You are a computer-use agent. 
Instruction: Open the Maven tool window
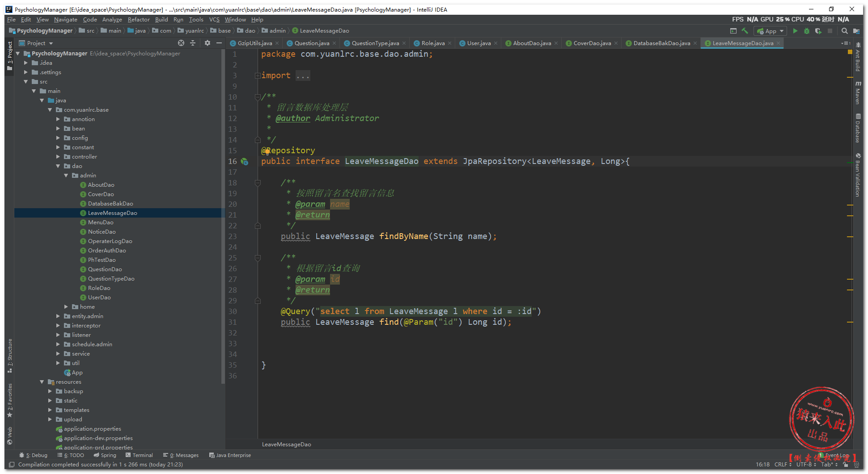858,92
